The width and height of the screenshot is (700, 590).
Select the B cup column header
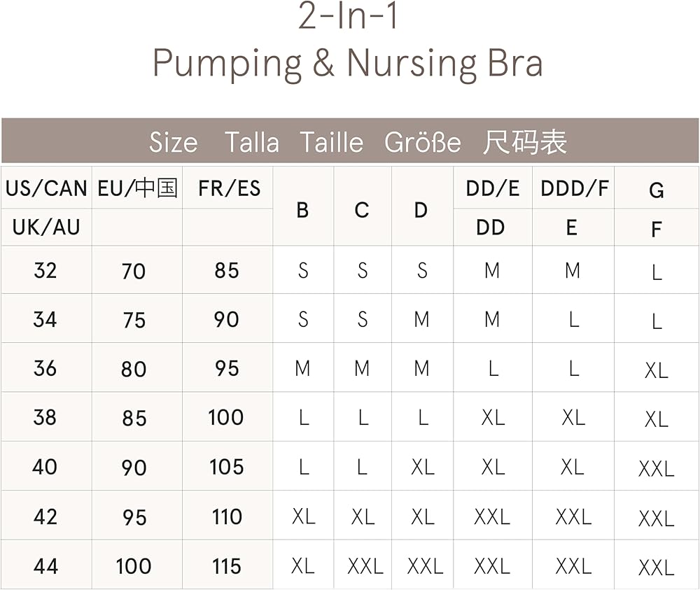302,209
